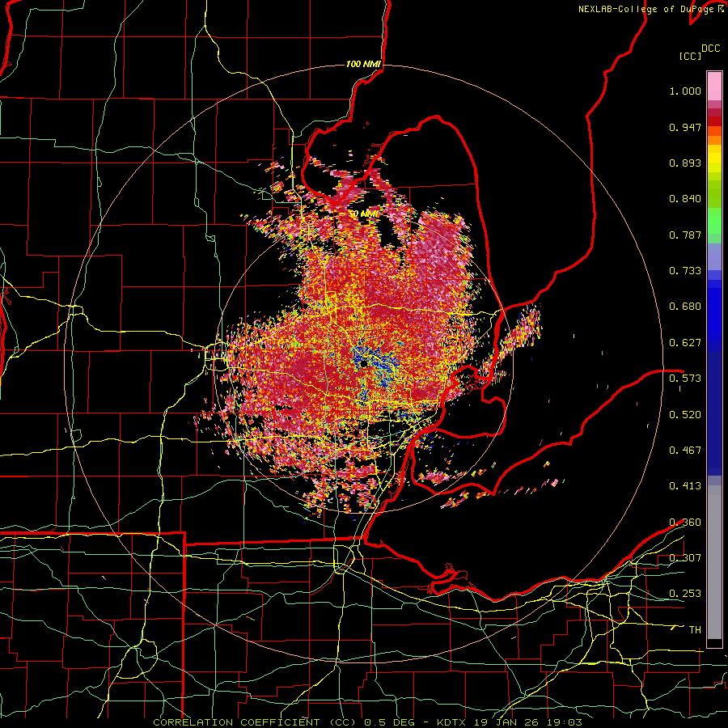Click the 100 NMI range ring label

pos(363,64)
